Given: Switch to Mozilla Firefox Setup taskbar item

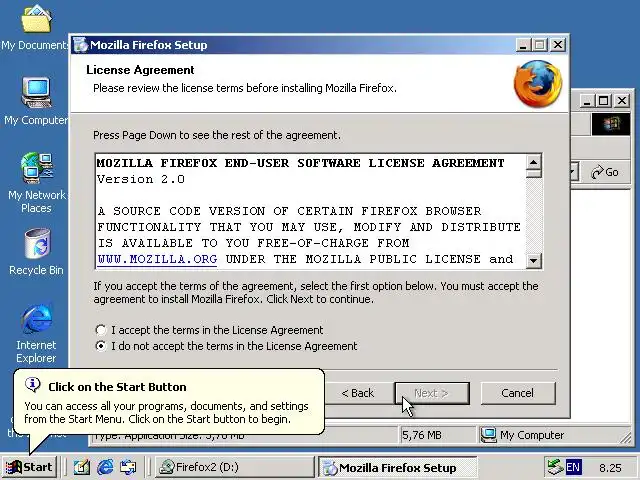Looking at the screenshot, I should tap(398, 468).
